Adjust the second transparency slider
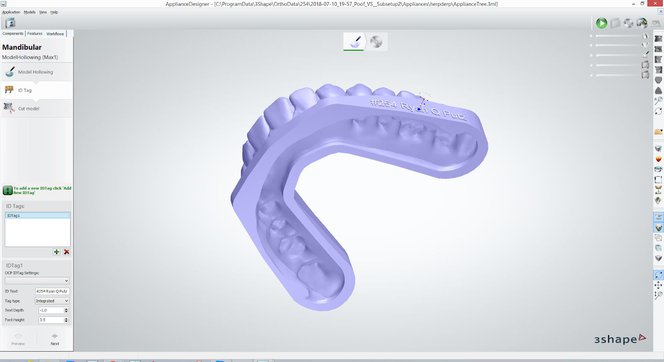 [619, 46]
